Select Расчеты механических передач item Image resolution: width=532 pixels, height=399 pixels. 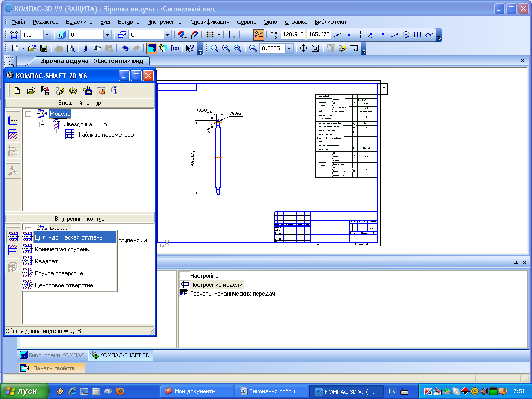pyautogui.click(x=232, y=294)
